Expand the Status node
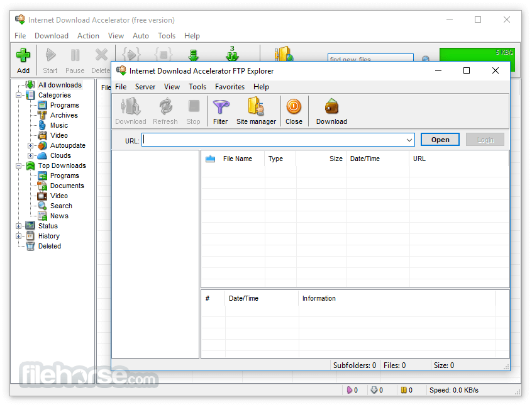532x407 pixels. click(x=19, y=226)
